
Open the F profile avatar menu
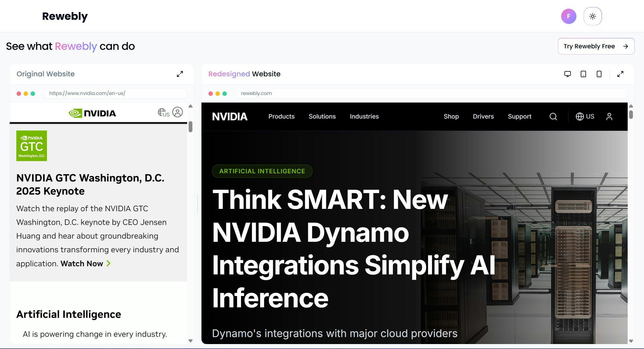[x=569, y=16]
